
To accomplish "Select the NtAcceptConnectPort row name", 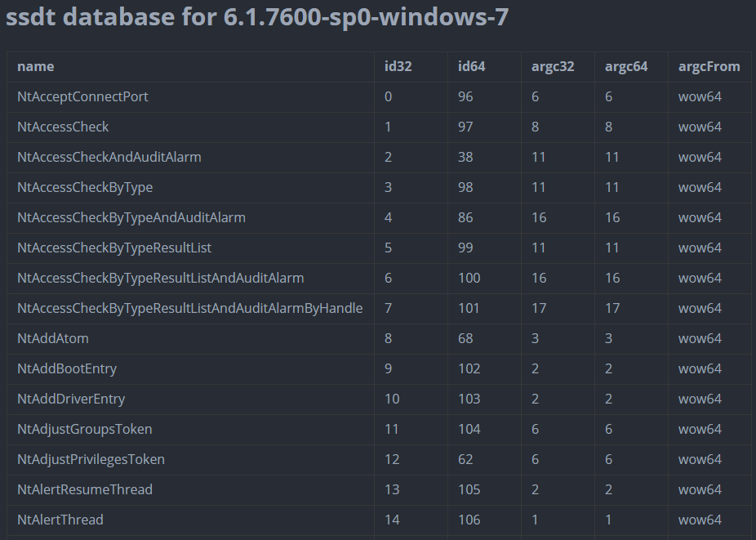I will (82, 97).
